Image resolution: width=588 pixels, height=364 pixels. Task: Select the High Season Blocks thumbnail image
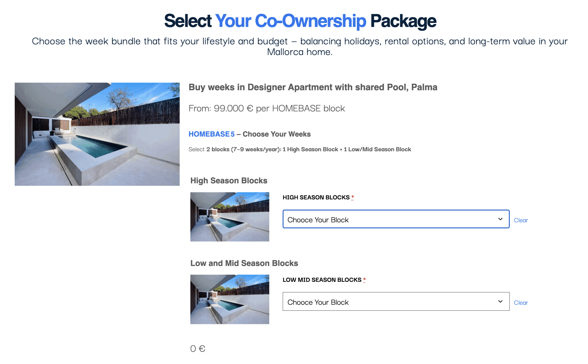[229, 217]
